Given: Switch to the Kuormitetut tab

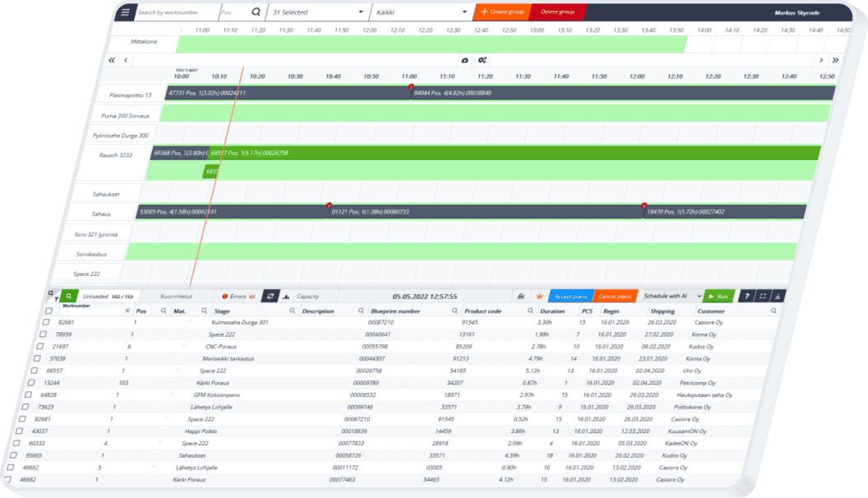Looking at the screenshot, I should pyautogui.click(x=176, y=297).
